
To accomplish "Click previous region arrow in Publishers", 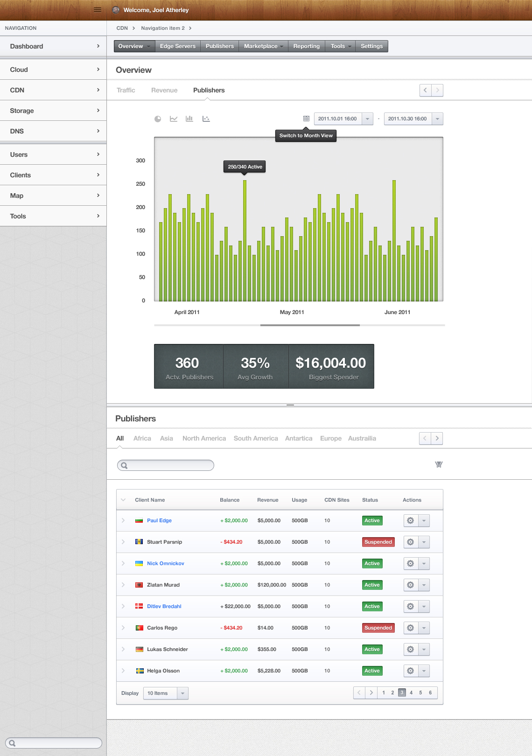I will [x=425, y=438].
